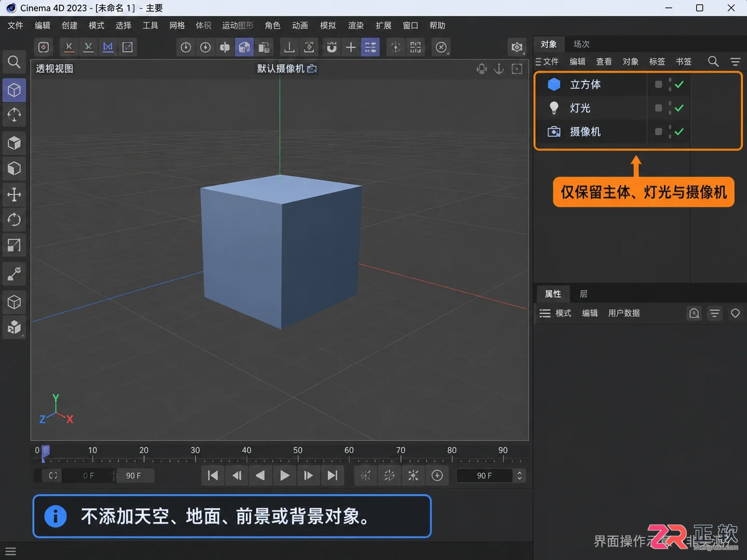The width and height of the screenshot is (747, 560).
Task: Toggle the highlighted Z axis lock icon
Action: tap(108, 47)
